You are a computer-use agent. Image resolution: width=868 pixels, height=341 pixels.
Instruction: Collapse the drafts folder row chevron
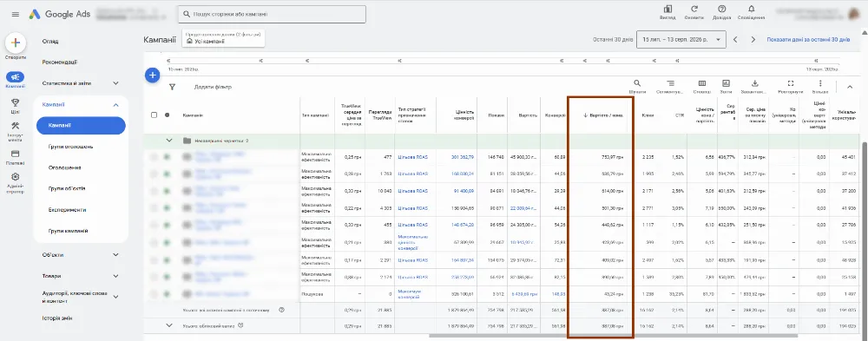pos(169,141)
